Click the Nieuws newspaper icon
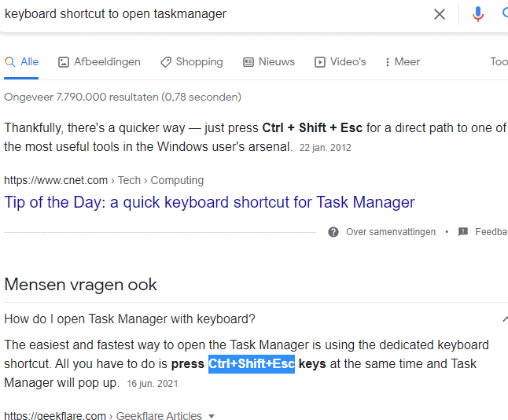The height and width of the screenshot is (420, 508). tap(248, 62)
